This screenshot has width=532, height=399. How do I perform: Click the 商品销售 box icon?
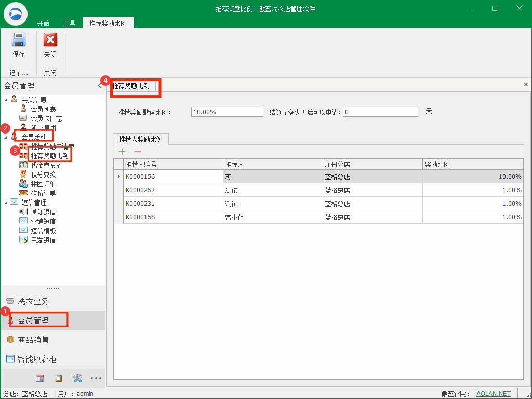(10, 340)
